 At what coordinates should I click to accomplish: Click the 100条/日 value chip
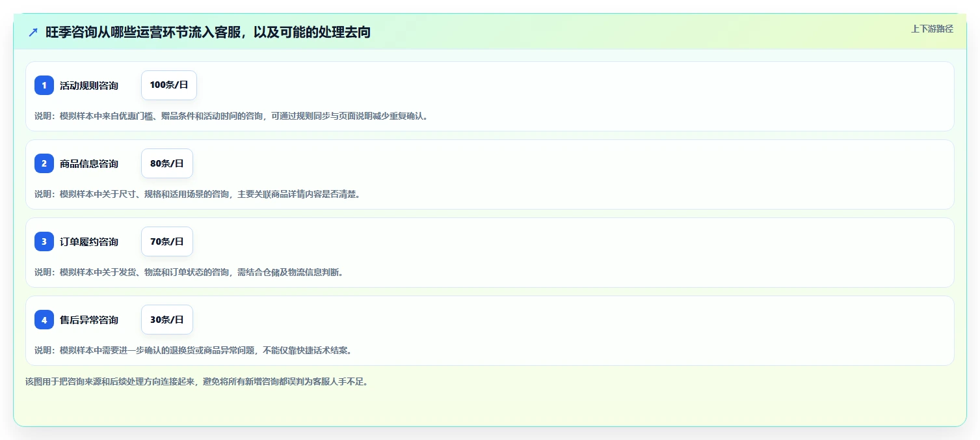click(169, 85)
